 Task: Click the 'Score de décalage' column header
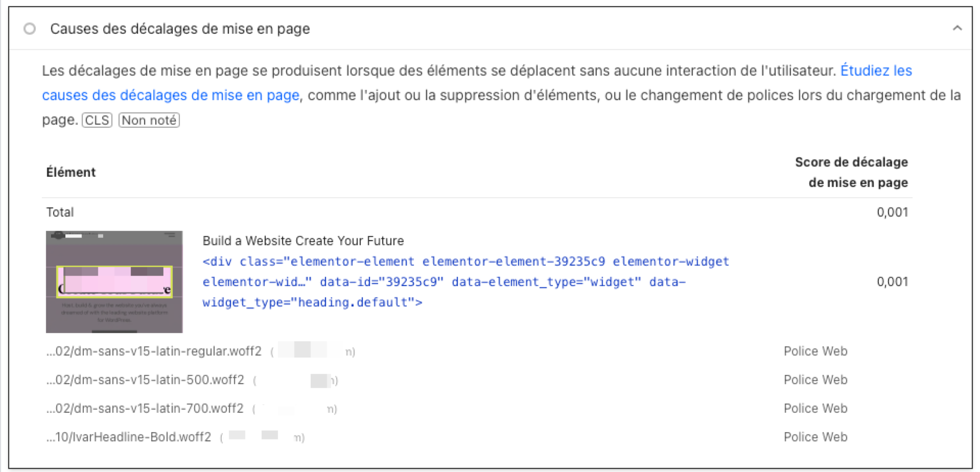[x=851, y=172]
